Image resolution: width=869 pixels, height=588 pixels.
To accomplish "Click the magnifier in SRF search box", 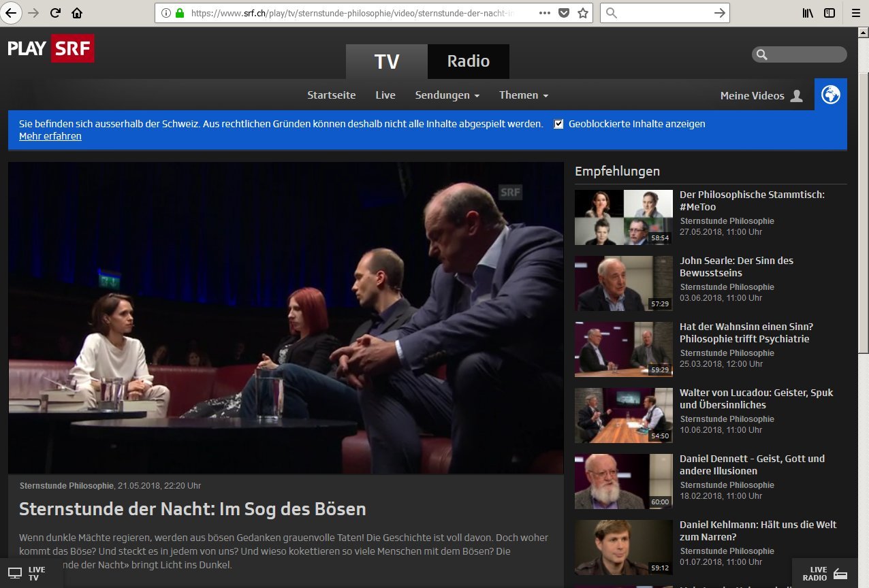I will tap(762, 54).
